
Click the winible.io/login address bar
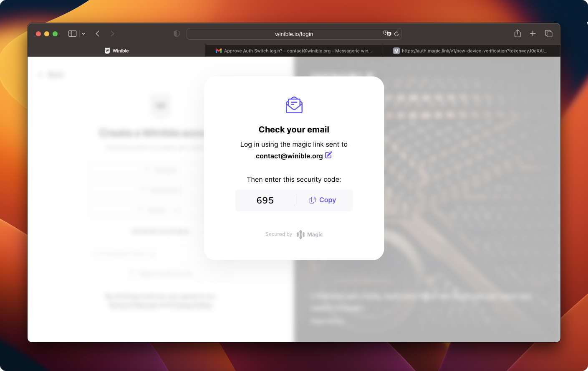[294, 34]
